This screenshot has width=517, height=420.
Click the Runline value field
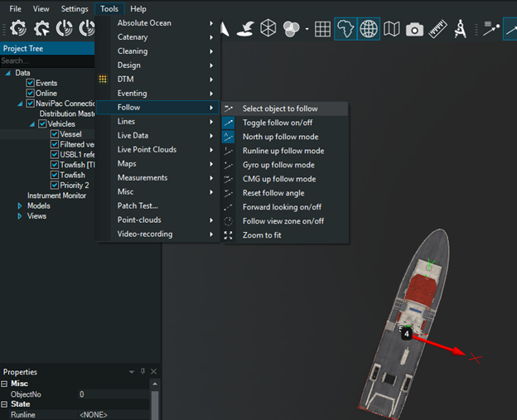[114, 415]
